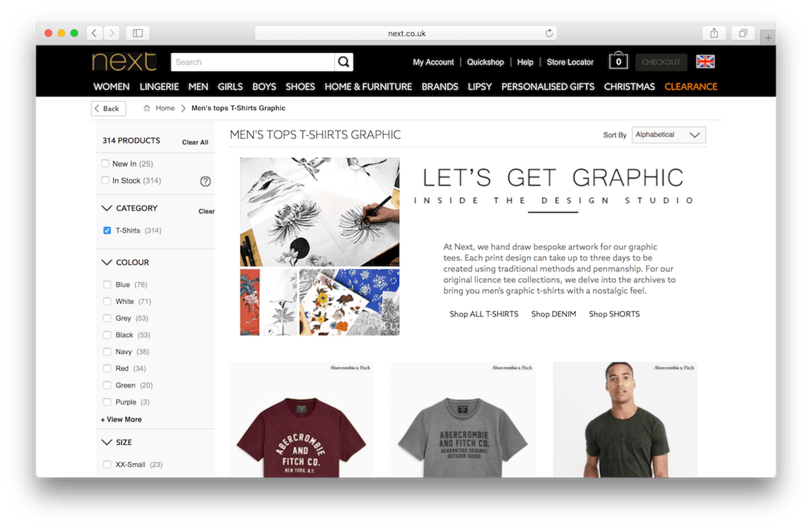The height and width of the screenshot is (529, 812).
Task: Open the Sort By Alphabetical dropdown
Action: pos(668,134)
